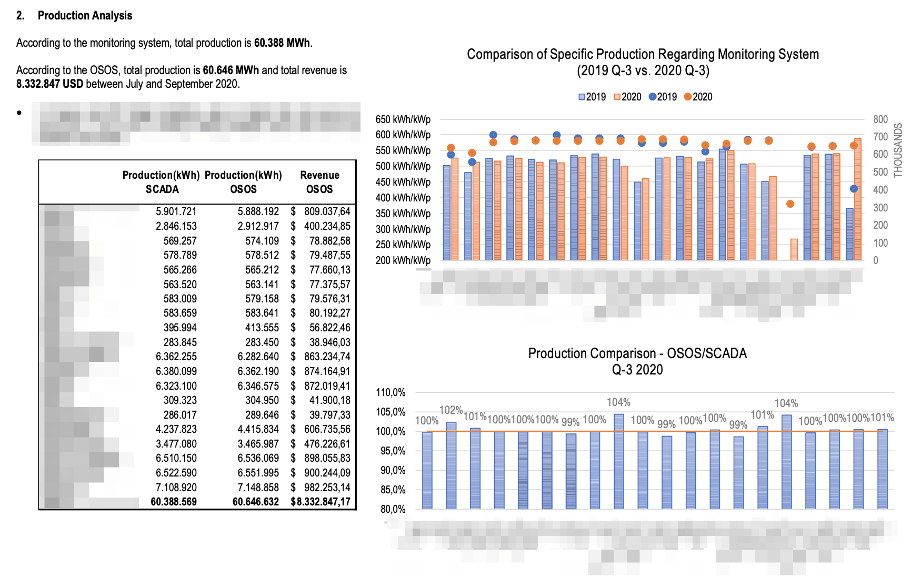Click the blue square 2019 legend swatch
Image resolution: width=921 pixels, height=588 pixels.
pos(582,97)
